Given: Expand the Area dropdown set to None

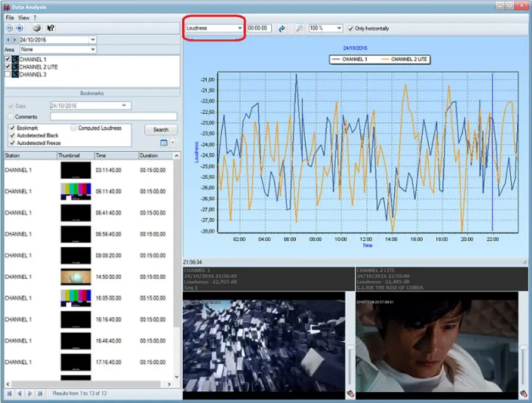Looking at the screenshot, I should click(x=93, y=50).
